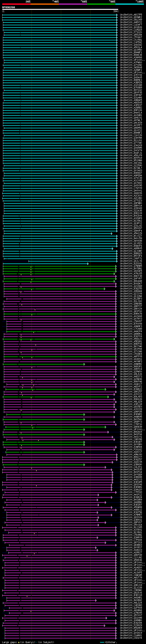Screen dimensions: 146x644
Task: Click the end position number 394
Action: pyautogui.click(x=115, y=11)
